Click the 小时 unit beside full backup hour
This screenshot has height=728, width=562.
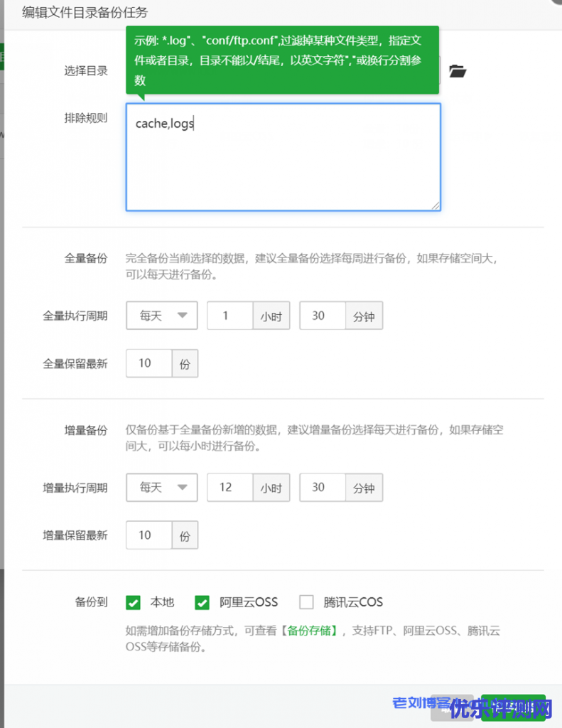[271, 316]
